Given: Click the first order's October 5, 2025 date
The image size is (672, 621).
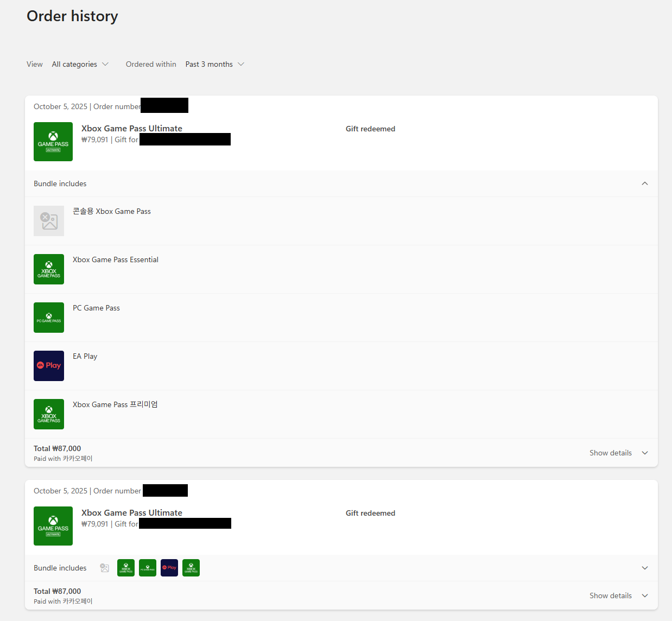Looking at the screenshot, I should point(60,106).
